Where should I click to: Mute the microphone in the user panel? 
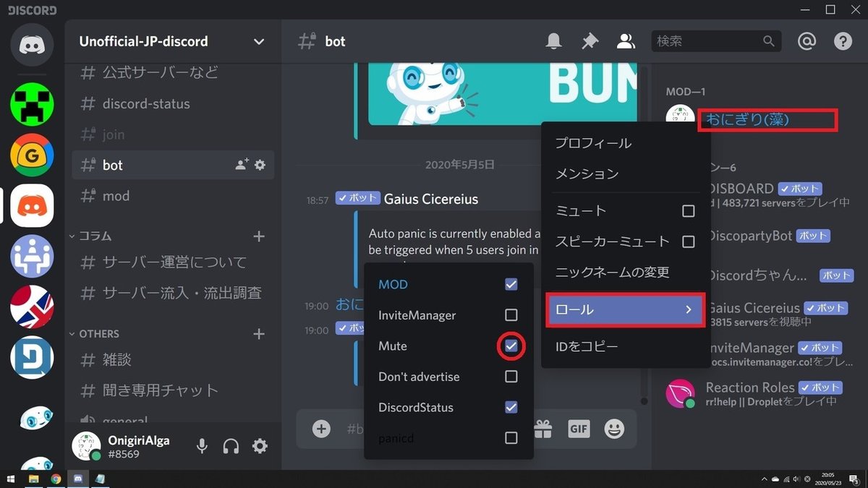pyautogui.click(x=202, y=446)
